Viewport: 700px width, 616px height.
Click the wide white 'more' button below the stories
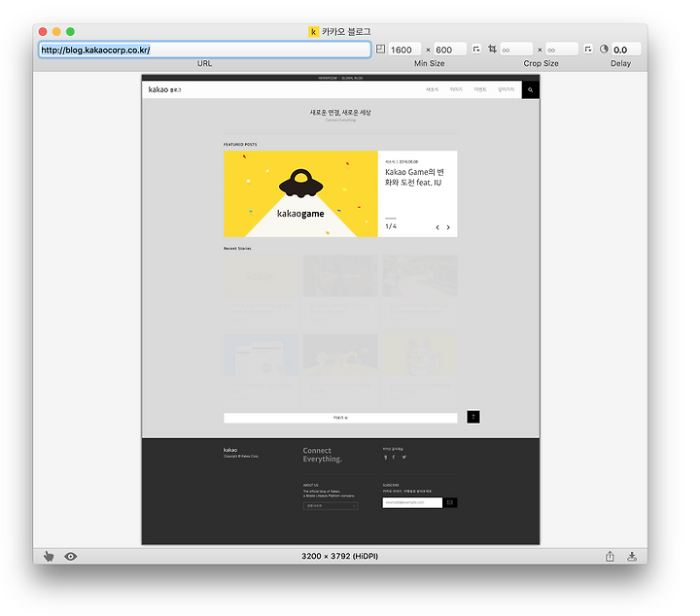click(340, 418)
